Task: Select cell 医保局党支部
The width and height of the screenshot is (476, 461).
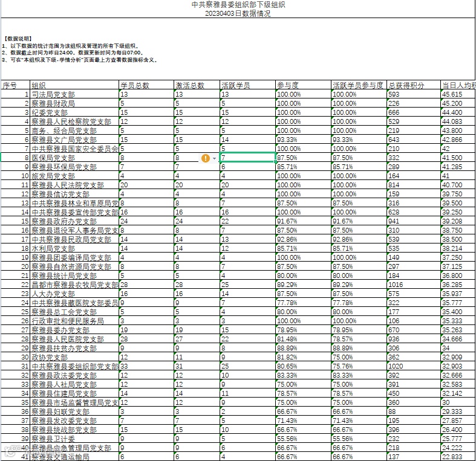Action: pyautogui.click(x=74, y=158)
